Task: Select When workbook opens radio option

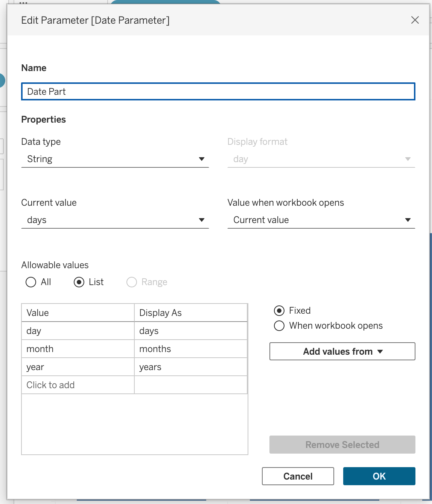Action: 279,326
